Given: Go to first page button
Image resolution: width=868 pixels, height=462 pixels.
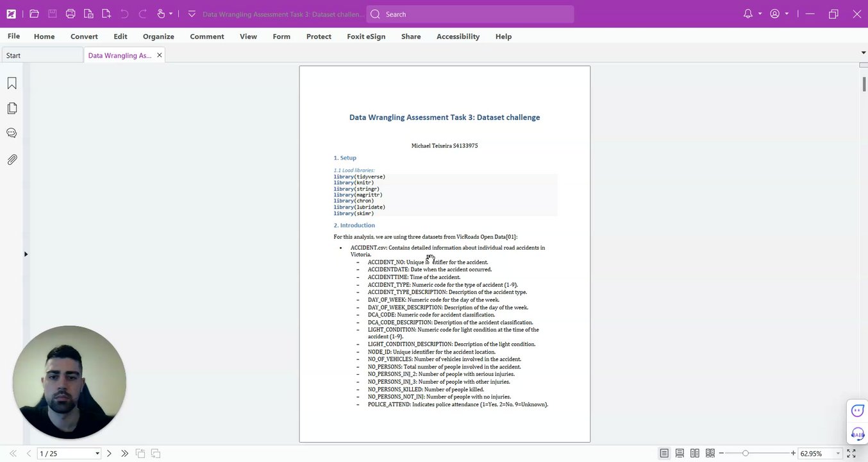Looking at the screenshot, I should [x=13, y=454].
